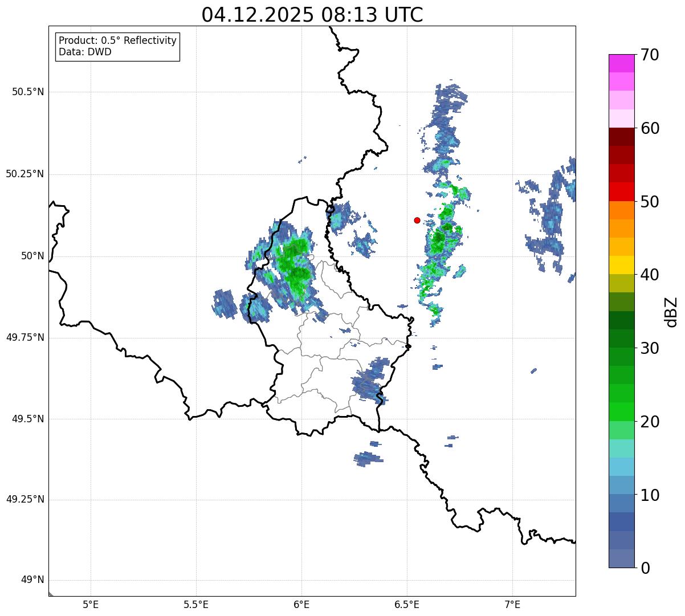Click the "49.25°N" latitude label

pos(25,500)
